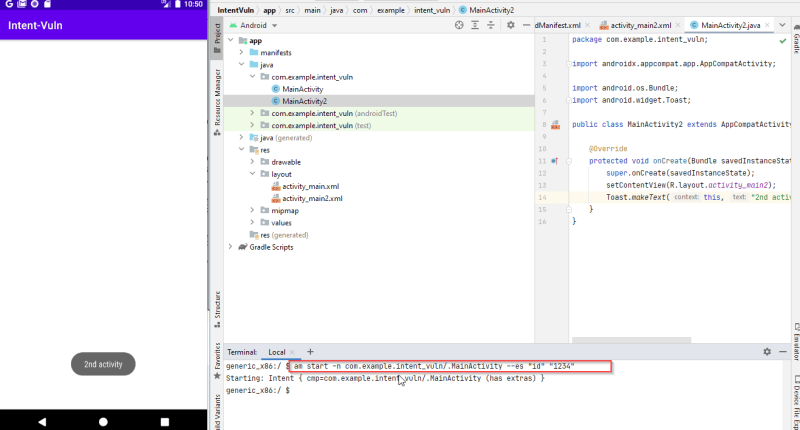Tap the Android recents square button

164,421
